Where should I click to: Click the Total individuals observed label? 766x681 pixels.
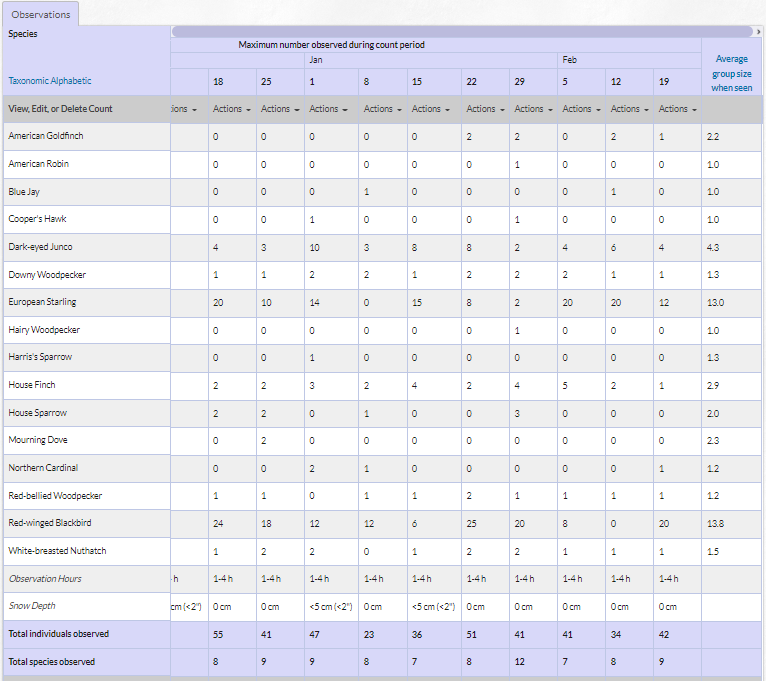pyautogui.click(x=59, y=634)
